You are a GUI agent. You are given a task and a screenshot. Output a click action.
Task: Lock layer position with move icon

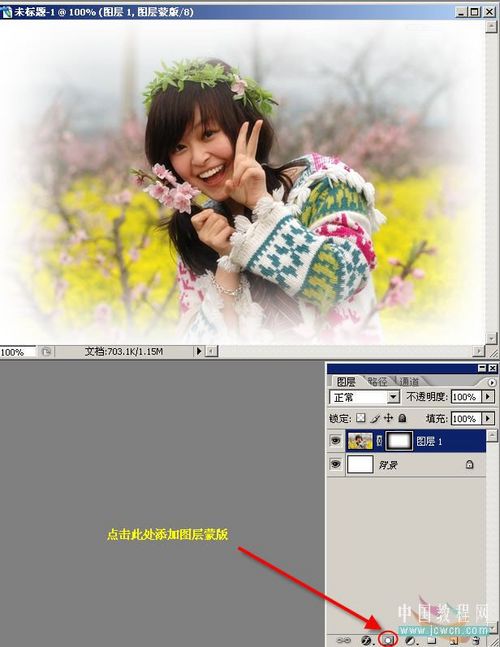(388, 418)
